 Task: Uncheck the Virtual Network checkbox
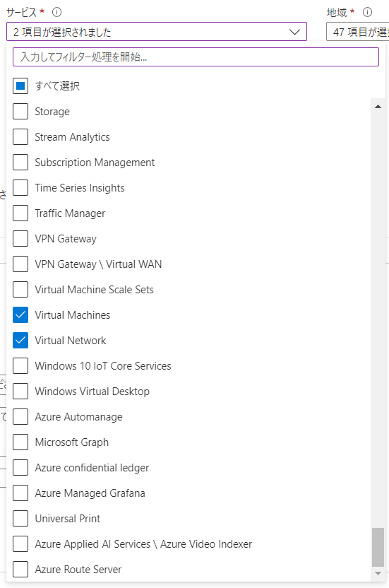point(20,341)
